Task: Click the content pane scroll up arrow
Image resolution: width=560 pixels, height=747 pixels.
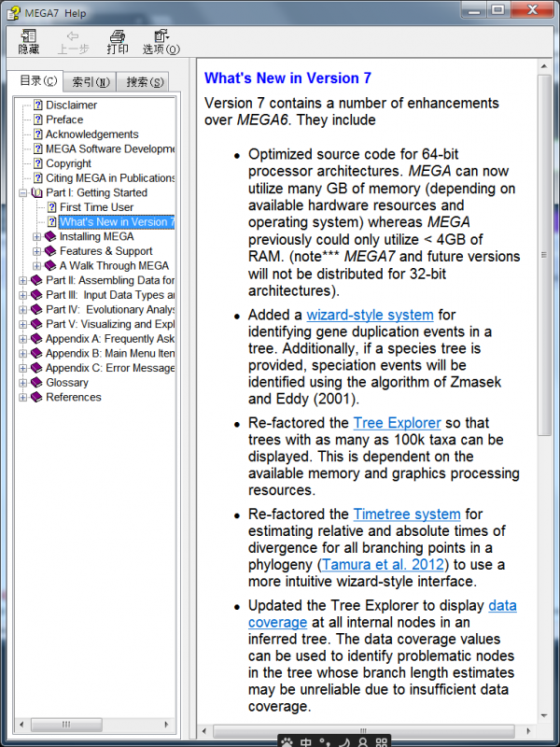Action: tap(544, 66)
